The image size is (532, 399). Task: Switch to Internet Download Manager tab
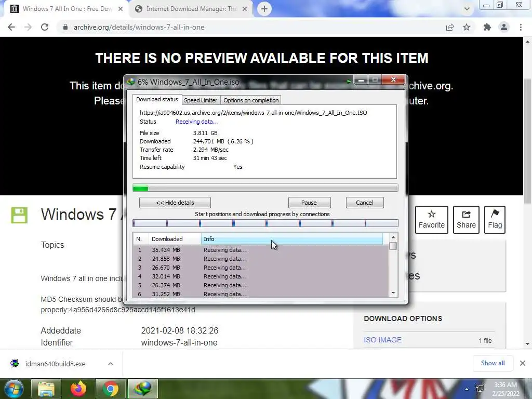pos(191,9)
